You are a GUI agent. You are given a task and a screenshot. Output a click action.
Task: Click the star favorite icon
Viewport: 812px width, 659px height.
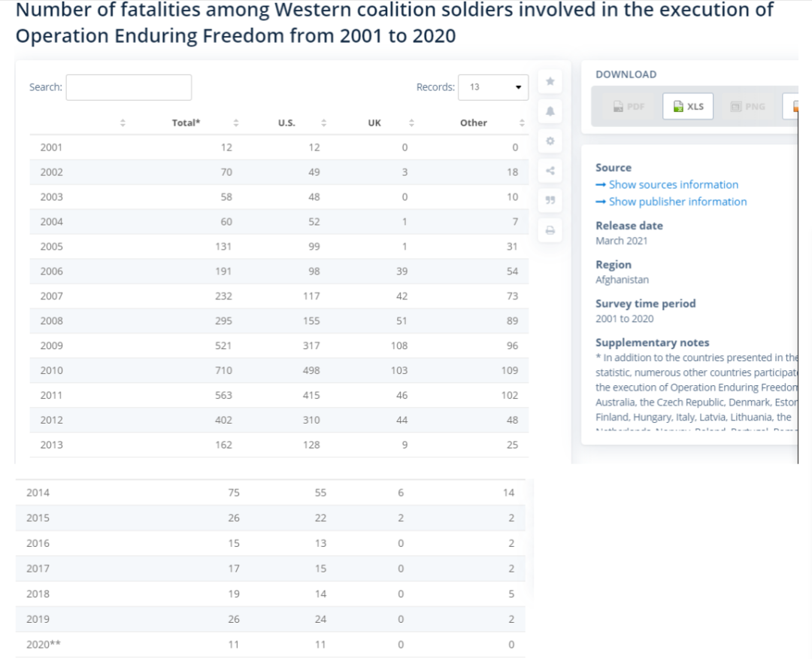coord(550,81)
